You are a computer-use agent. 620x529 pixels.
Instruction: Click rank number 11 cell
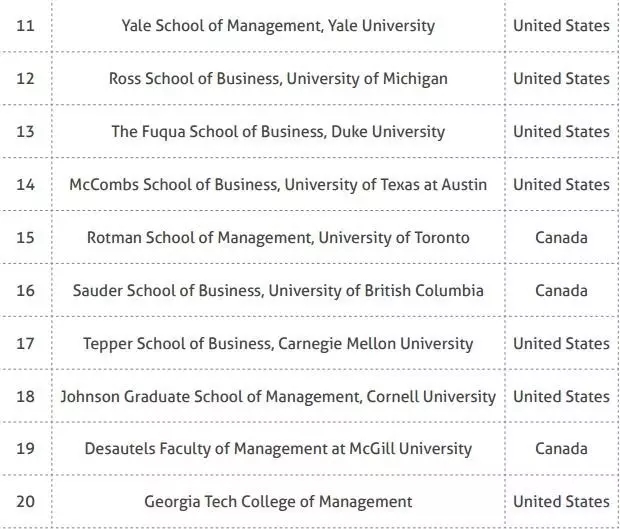[25, 26]
